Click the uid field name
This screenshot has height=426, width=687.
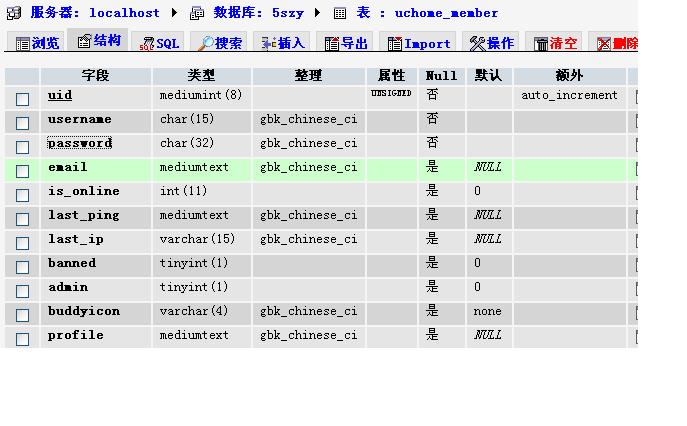(60, 95)
